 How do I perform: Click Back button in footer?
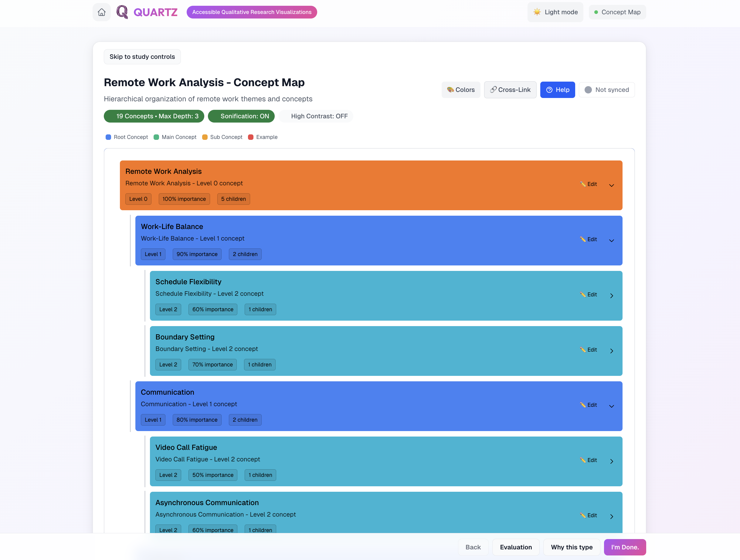473,547
